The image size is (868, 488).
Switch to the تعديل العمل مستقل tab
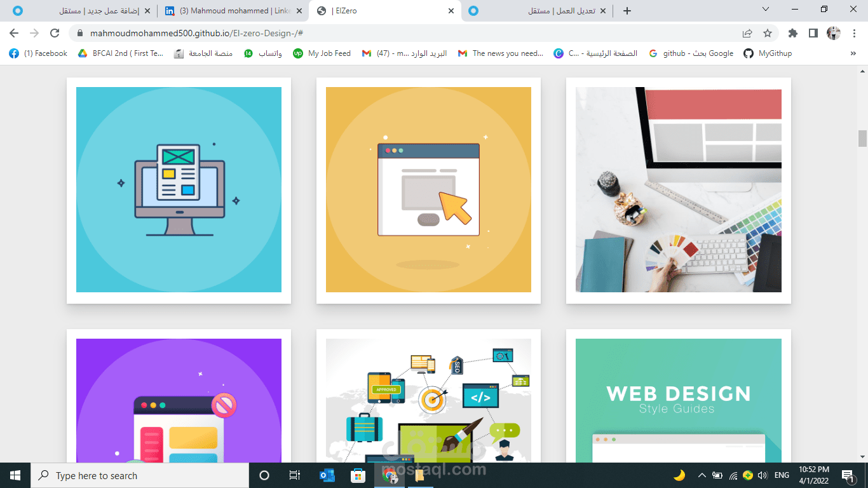tap(537, 11)
